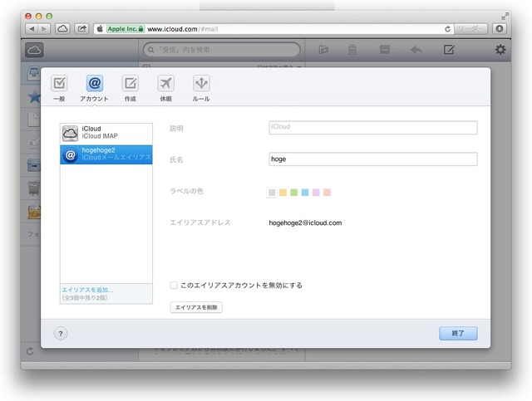Open the ルール (Rules) tab
This screenshot has width=532, height=401.
pos(201,88)
